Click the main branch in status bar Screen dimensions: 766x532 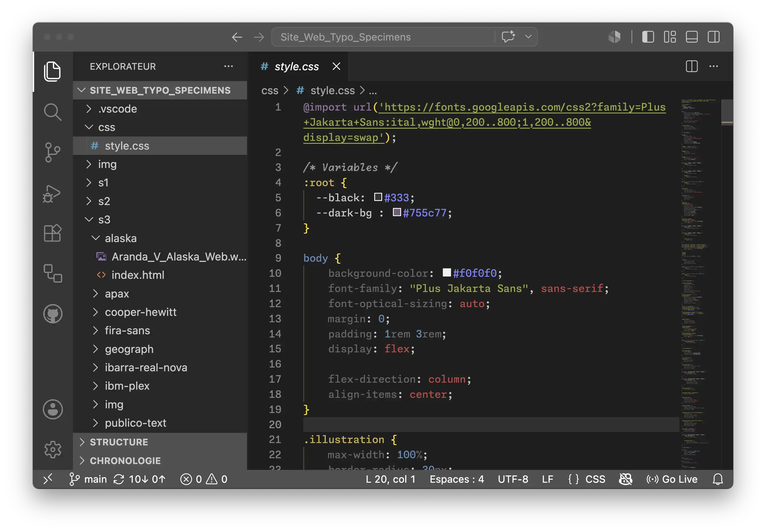point(88,479)
